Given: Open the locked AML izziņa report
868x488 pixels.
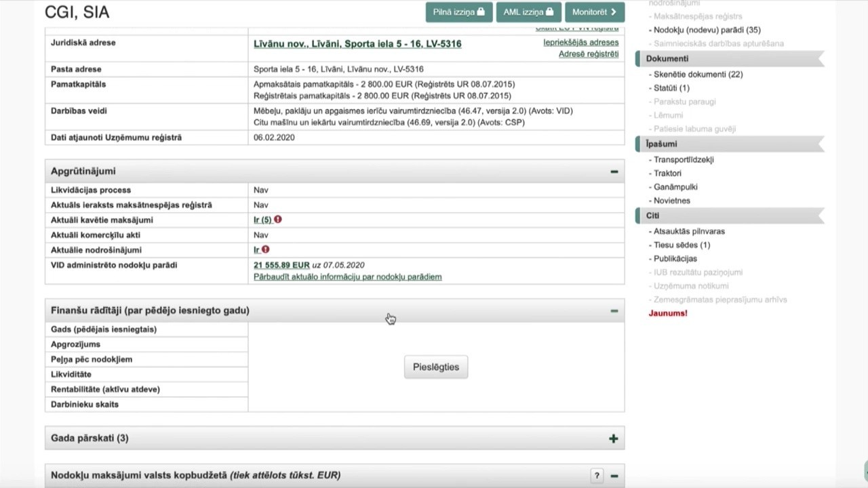Looking at the screenshot, I should (x=528, y=12).
